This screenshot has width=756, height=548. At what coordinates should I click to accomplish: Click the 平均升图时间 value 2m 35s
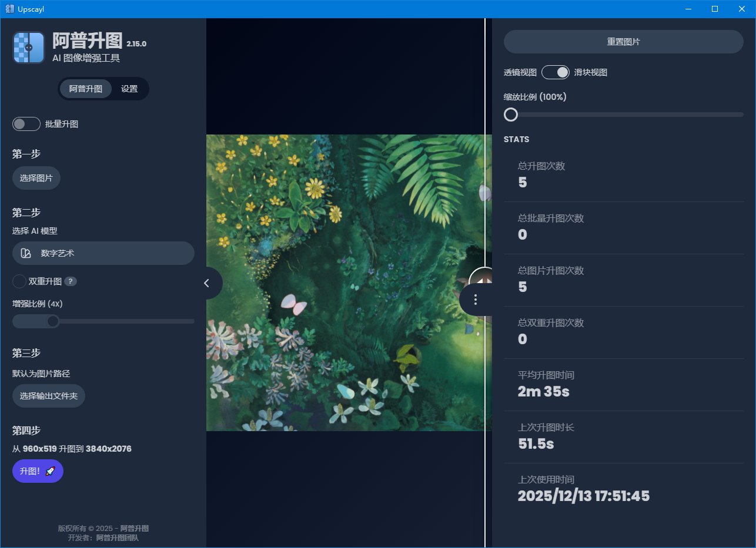[x=544, y=391]
